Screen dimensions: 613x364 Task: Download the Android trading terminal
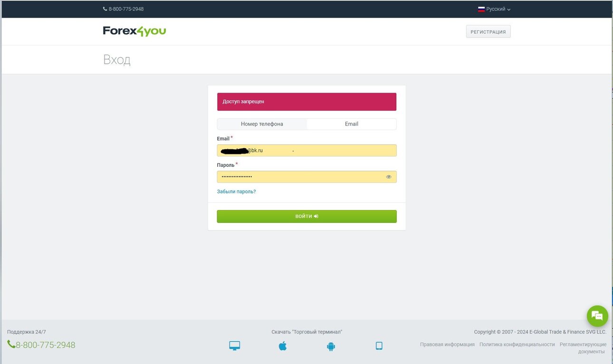click(x=331, y=346)
